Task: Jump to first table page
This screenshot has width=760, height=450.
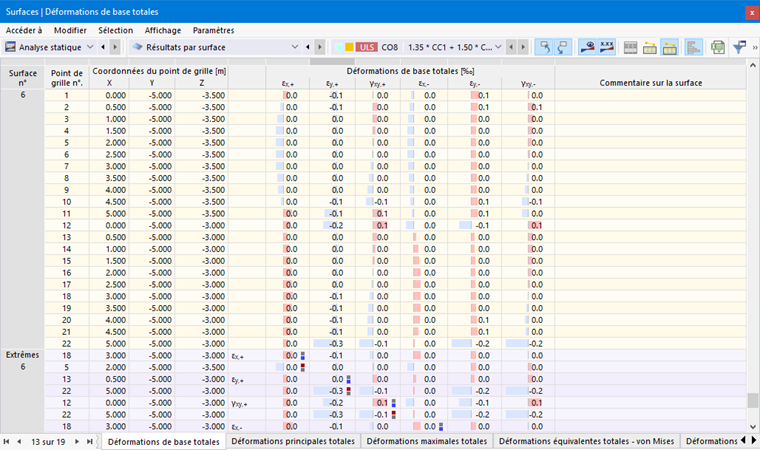Action: [6, 441]
